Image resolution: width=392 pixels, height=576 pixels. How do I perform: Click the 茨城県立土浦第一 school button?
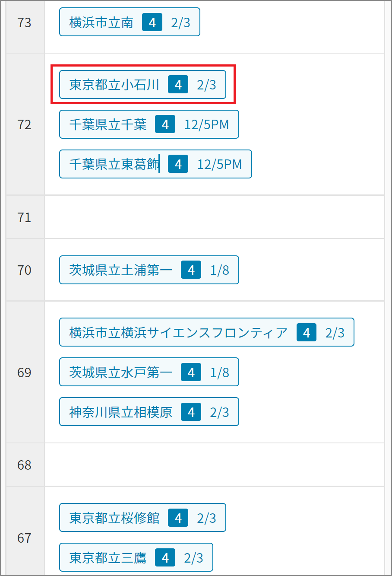click(149, 270)
